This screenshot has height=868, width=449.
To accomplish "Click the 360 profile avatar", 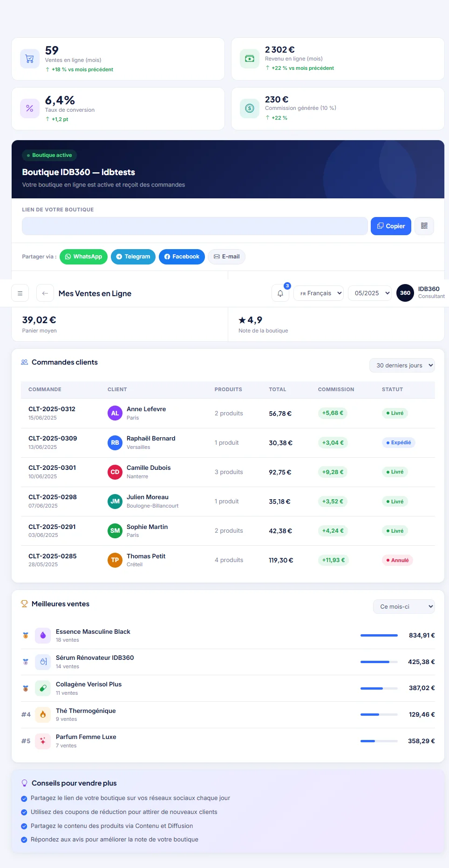I will [405, 293].
